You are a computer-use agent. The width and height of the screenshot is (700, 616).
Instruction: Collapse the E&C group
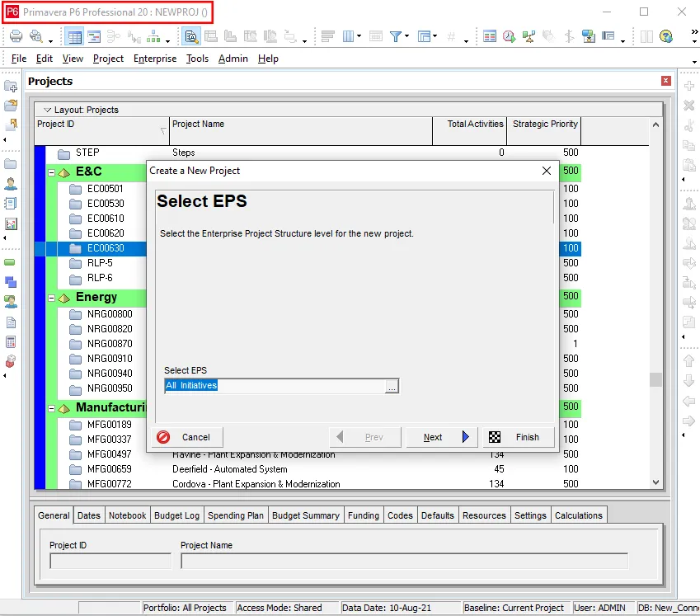tap(51, 172)
